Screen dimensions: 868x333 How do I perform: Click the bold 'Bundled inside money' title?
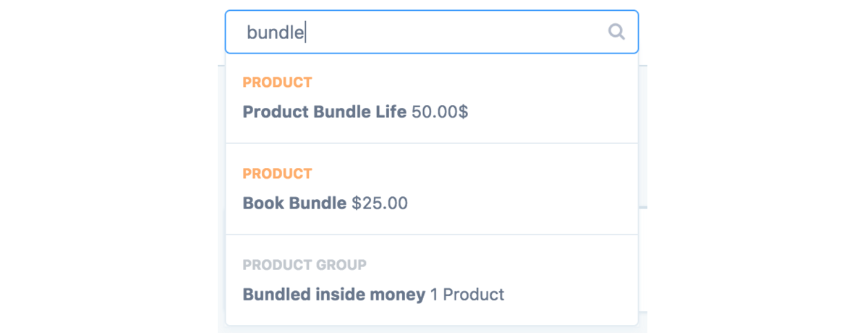point(333,295)
